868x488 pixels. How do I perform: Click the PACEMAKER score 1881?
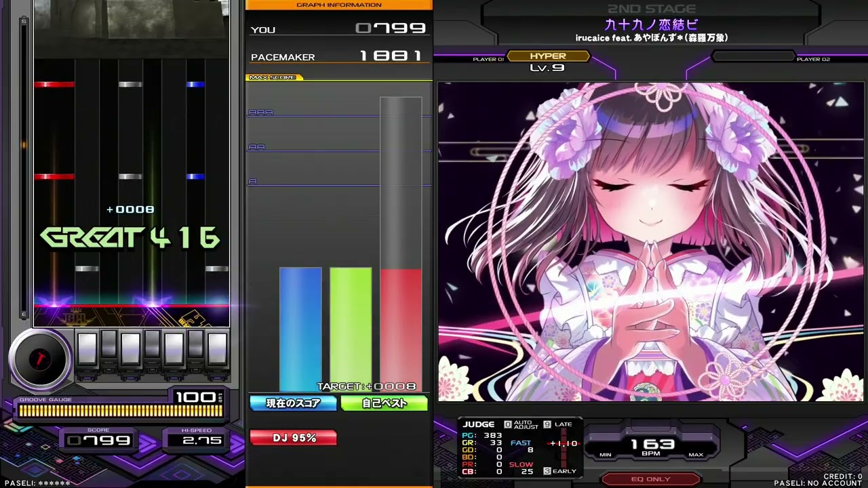click(391, 56)
